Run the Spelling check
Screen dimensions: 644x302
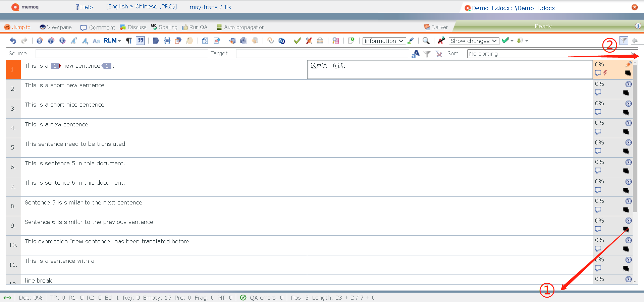[x=164, y=27]
